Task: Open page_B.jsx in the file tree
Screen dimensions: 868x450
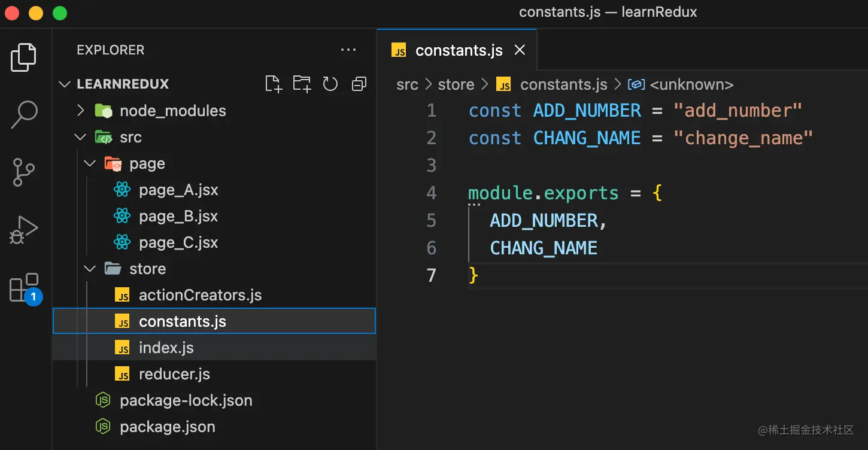Action: point(178,216)
